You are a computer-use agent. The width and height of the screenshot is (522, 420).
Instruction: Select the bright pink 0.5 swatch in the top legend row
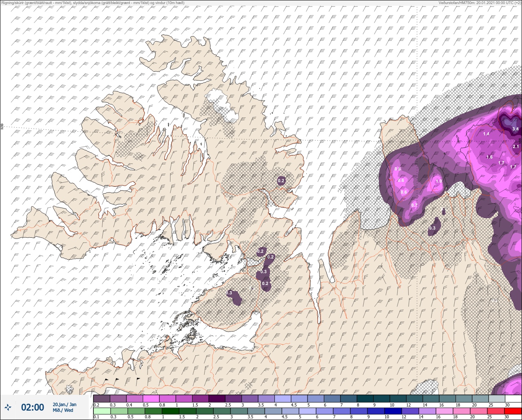click(151, 398)
